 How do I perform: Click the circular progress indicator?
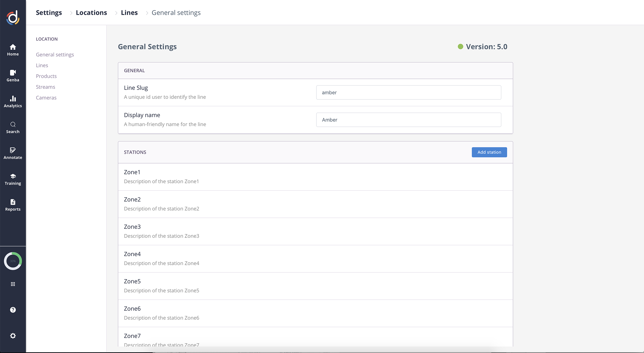[x=13, y=261]
